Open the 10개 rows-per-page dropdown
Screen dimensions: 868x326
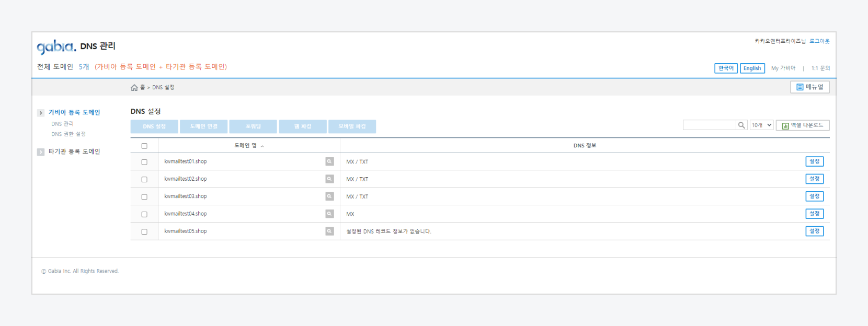(x=761, y=125)
